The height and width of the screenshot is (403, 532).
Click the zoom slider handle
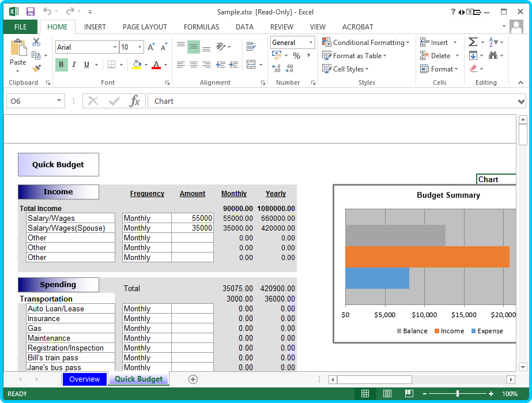point(457,394)
